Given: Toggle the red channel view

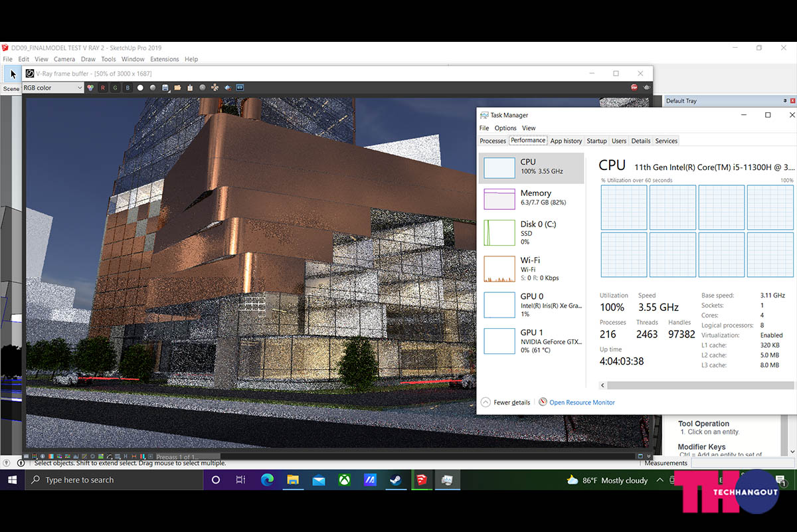Looking at the screenshot, I should click(102, 88).
